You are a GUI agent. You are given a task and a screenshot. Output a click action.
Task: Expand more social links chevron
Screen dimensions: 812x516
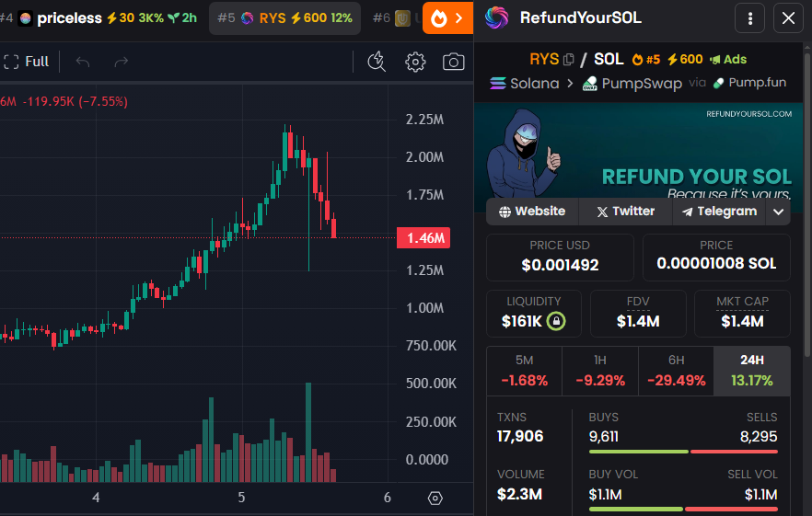[778, 212]
